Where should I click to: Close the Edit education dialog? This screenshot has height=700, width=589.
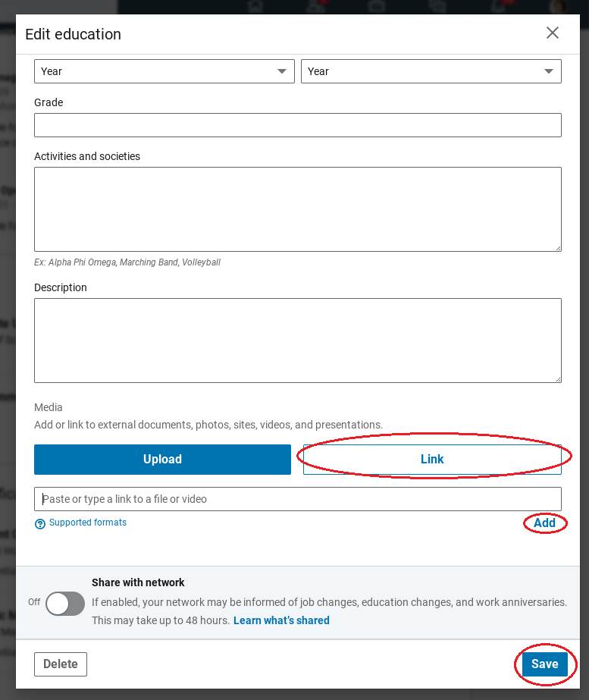(x=553, y=33)
